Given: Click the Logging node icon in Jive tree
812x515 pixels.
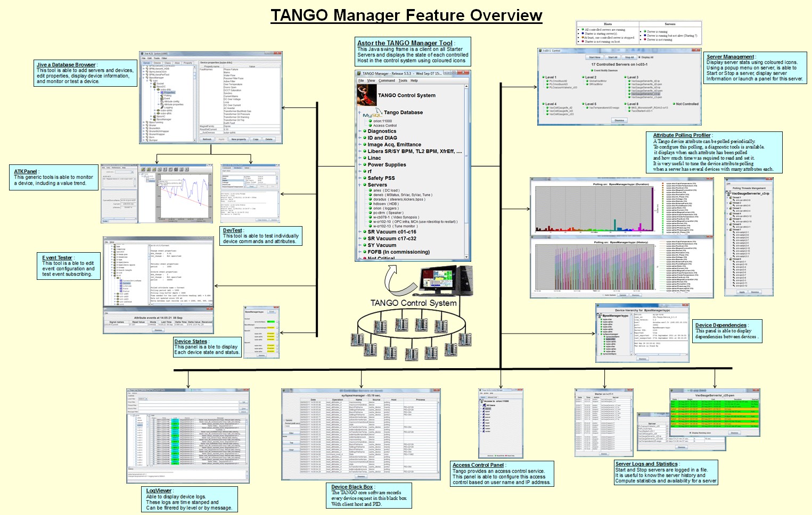Looking at the screenshot, I should [162, 107].
